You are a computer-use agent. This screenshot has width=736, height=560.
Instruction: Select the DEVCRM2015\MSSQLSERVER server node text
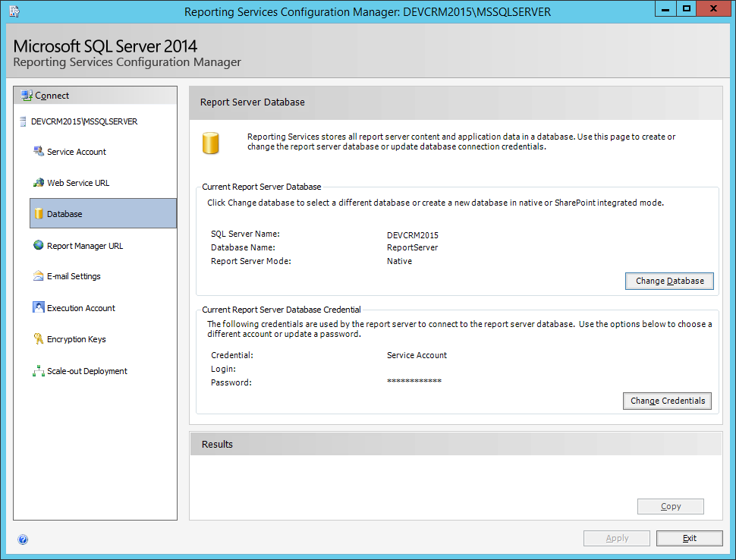click(x=84, y=121)
